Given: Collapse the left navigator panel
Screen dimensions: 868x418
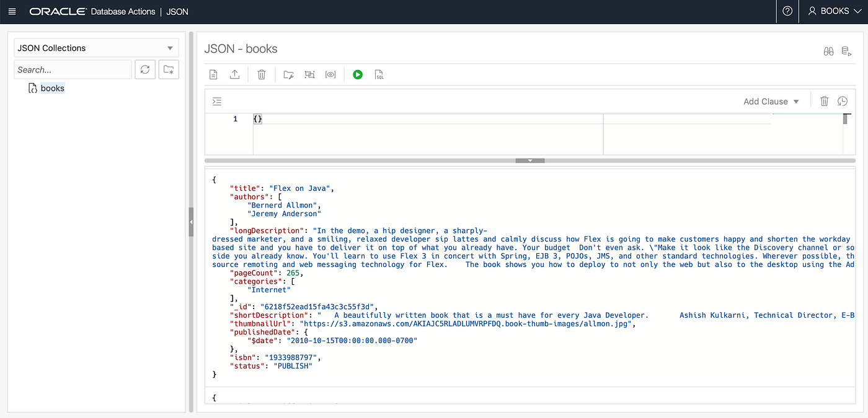Looking at the screenshot, I should tap(191, 221).
